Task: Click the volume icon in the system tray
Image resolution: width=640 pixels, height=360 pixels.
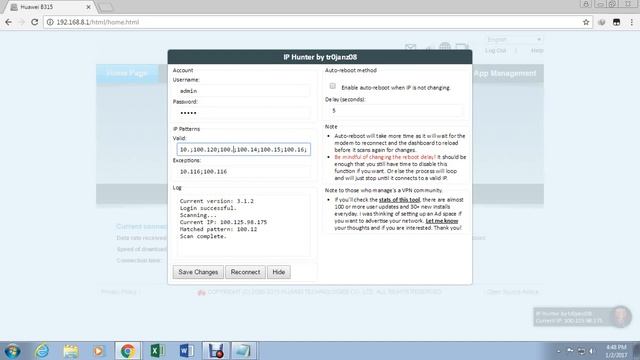Action: (591, 351)
